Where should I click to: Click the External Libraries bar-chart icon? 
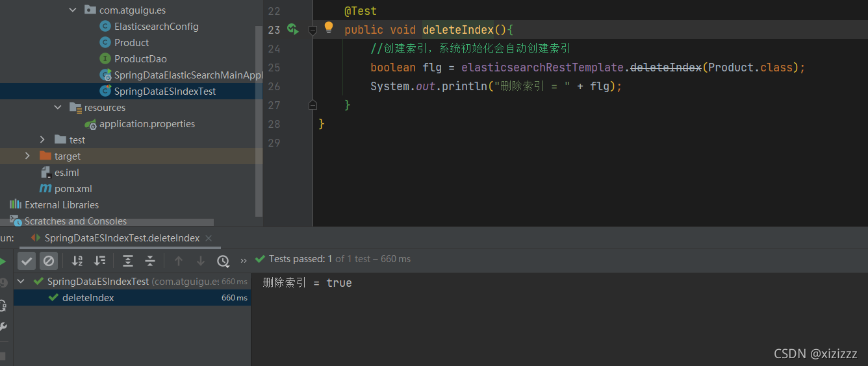pyautogui.click(x=15, y=204)
